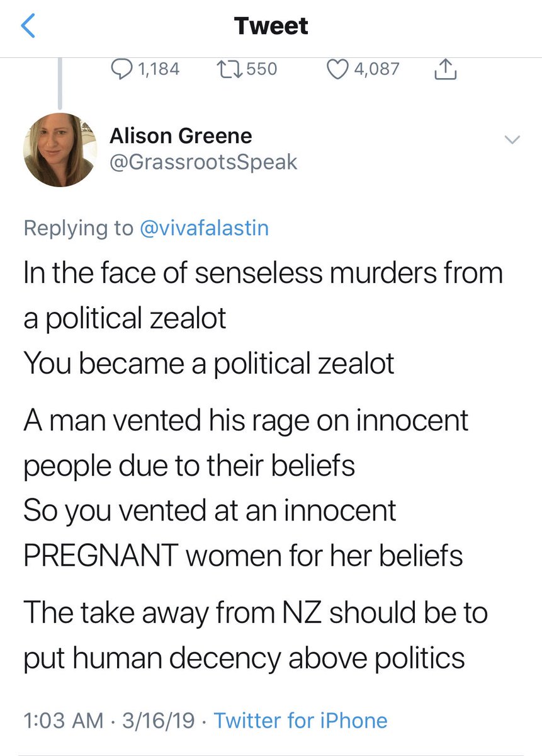Select the @GrassrootsSpeak handle
The width and height of the screenshot is (542, 756).
(203, 163)
